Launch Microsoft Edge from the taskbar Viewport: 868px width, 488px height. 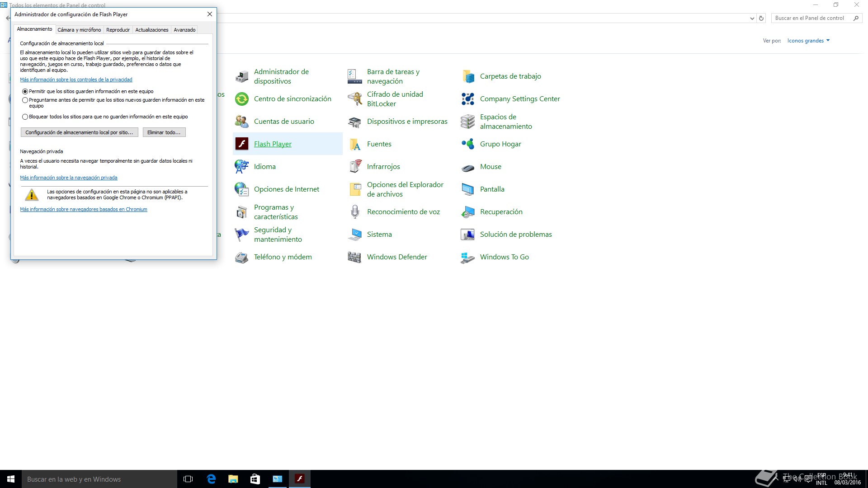[211, 479]
